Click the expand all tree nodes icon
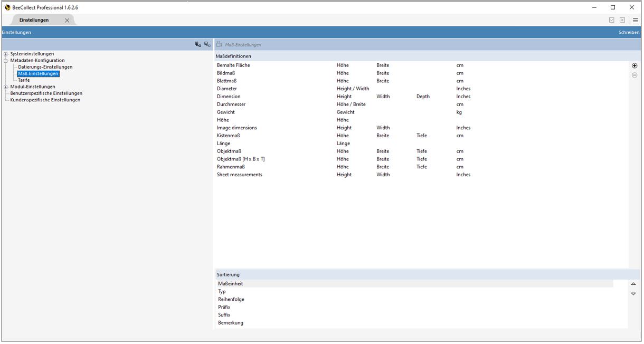Screen dimensions: 644x344 pos(197,45)
